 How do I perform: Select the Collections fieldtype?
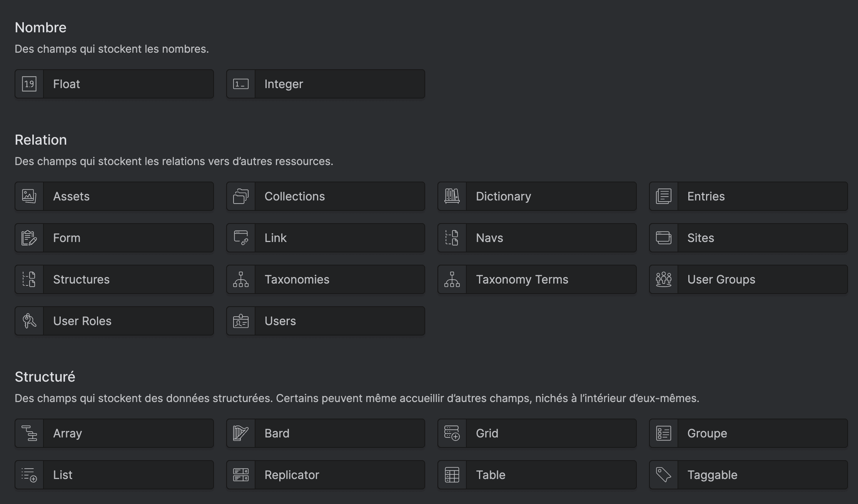pyautogui.click(x=326, y=196)
